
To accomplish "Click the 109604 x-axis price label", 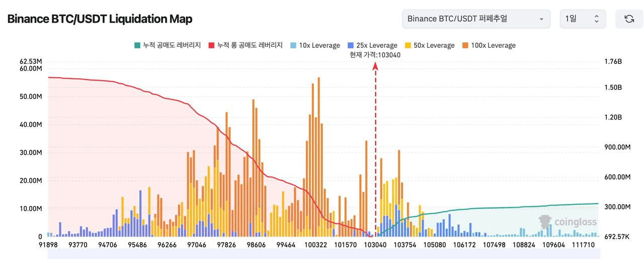I will click(x=553, y=244).
